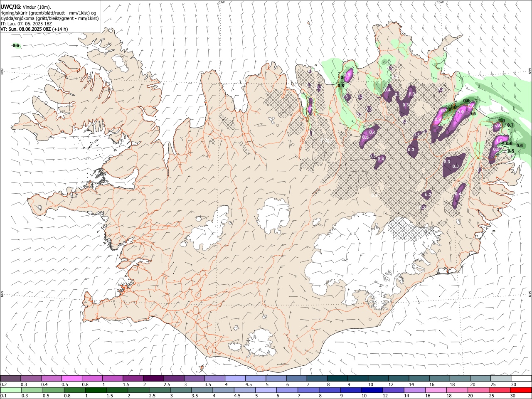Select the snow scale swatch starting at 0.8
This screenshot has height=399, width=532.
tap(92, 379)
